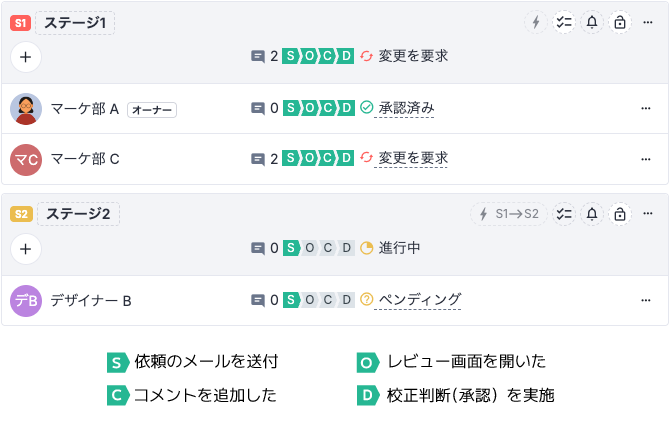Viewport: 670px width, 428px height.
Task: Click the S2 yellow stage badge
Action: pyautogui.click(x=21, y=214)
